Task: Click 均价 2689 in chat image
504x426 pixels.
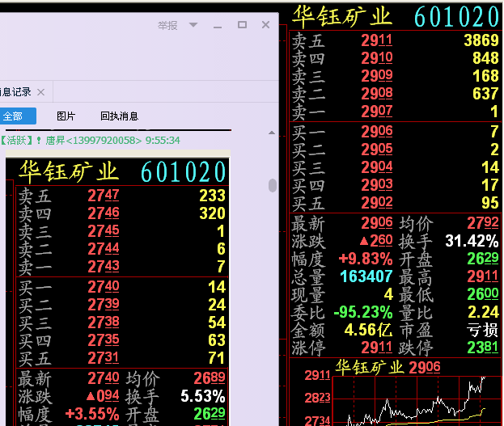Action: [210, 378]
